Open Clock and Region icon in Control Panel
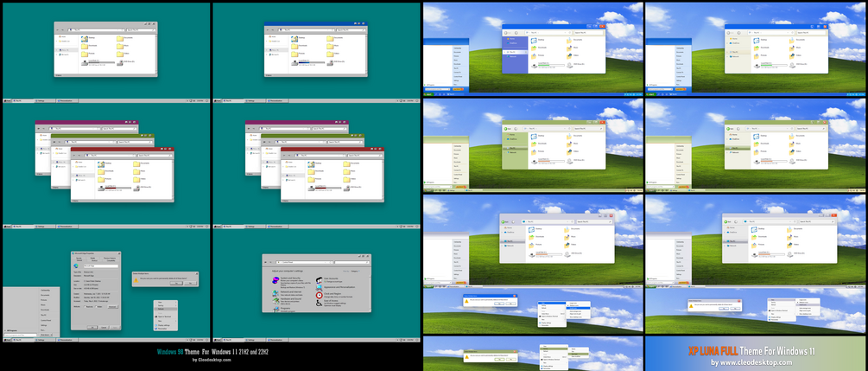This screenshot has width=868, height=371. click(320, 296)
